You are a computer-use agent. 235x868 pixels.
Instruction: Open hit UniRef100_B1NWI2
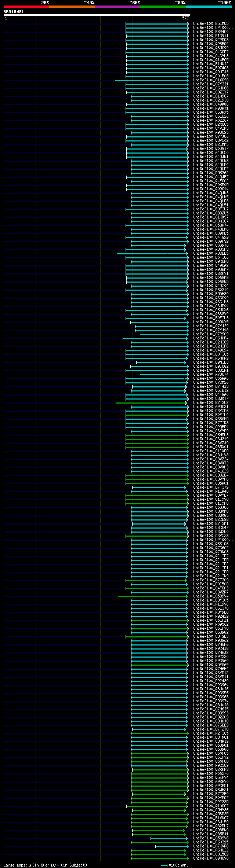(x=211, y=64)
